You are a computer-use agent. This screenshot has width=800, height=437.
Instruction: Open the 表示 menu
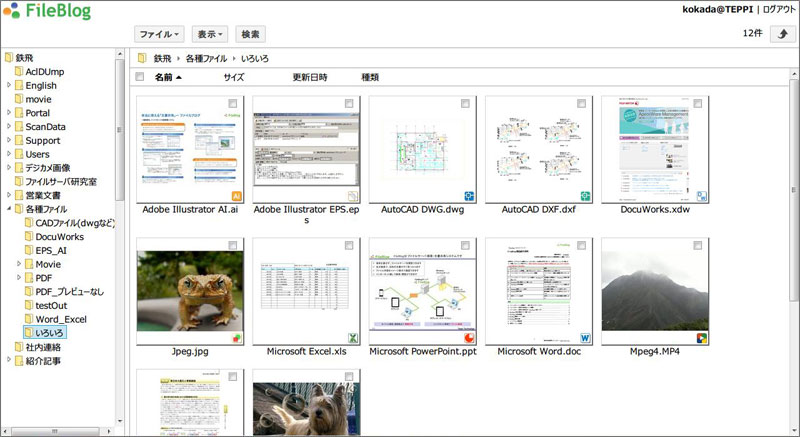210,34
